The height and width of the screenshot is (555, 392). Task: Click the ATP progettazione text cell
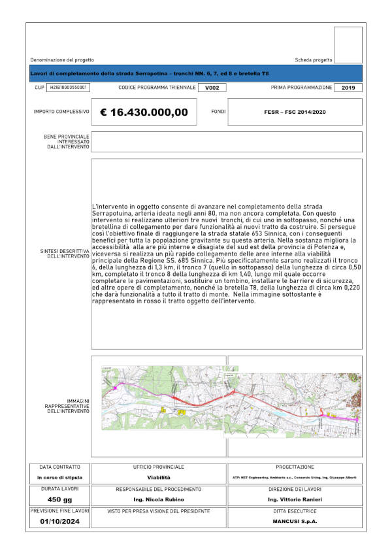pos(294,478)
